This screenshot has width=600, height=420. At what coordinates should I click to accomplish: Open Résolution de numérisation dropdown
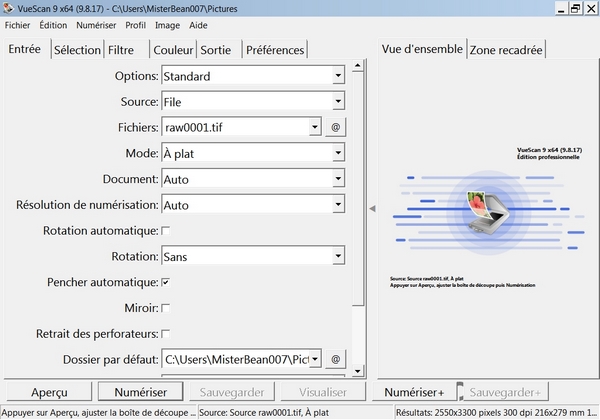[253, 205]
